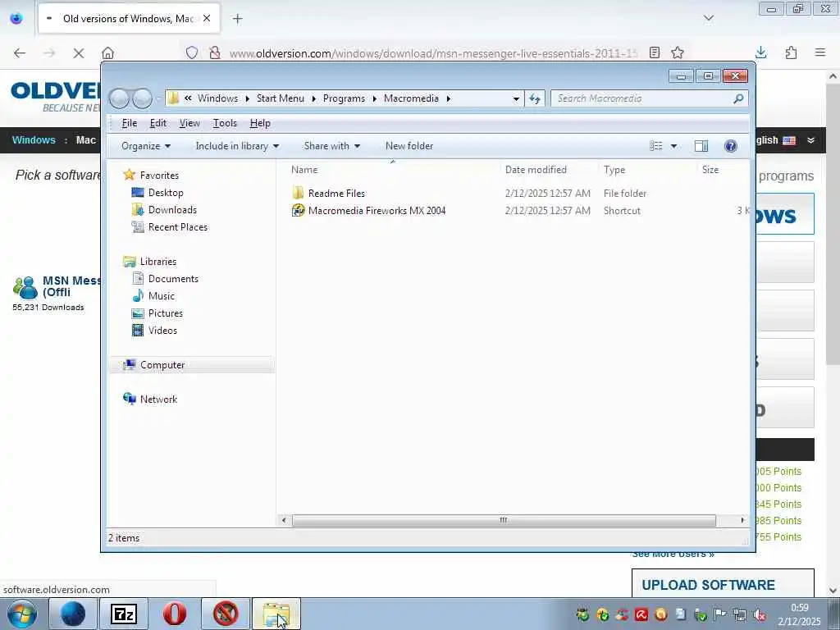Sort by Date modified column header
Screen dimensions: 840x630
(x=536, y=170)
